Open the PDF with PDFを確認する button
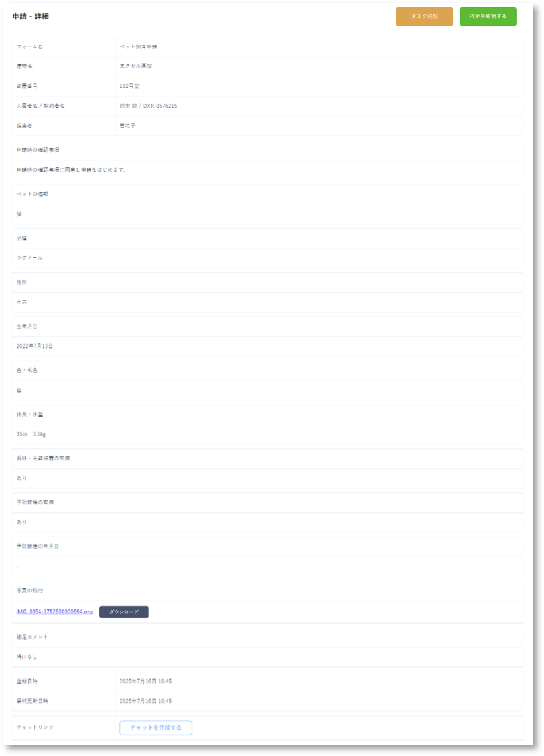 click(x=488, y=17)
